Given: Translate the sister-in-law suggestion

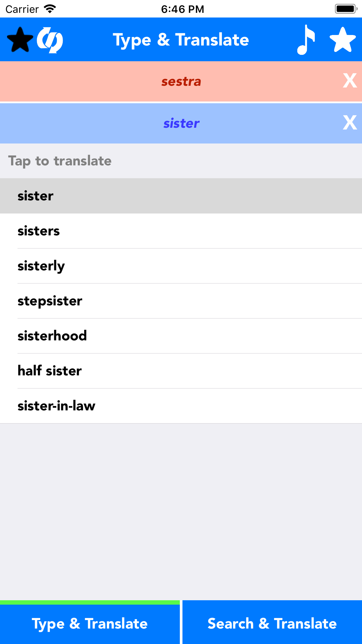Looking at the screenshot, I should pos(181,406).
